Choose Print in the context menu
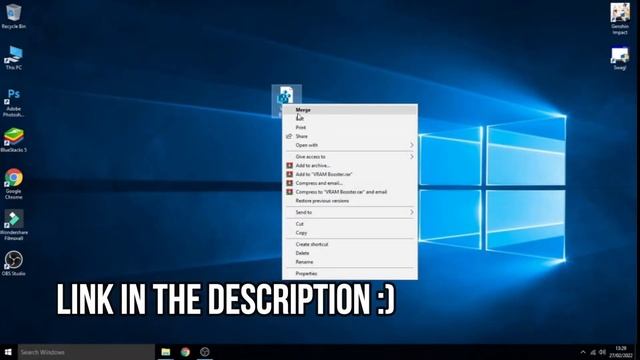 [x=350, y=127]
